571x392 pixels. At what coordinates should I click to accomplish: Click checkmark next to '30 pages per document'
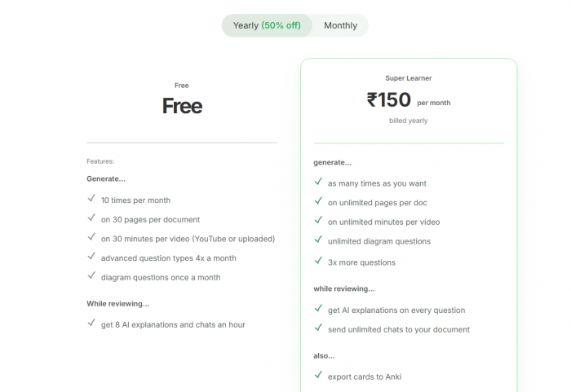[91, 218]
